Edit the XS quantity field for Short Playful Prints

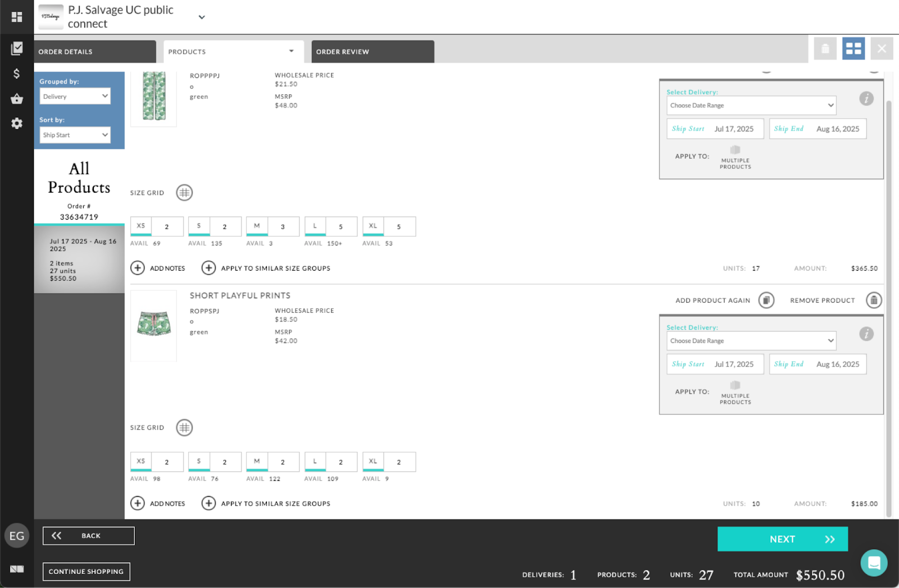(x=167, y=462)
